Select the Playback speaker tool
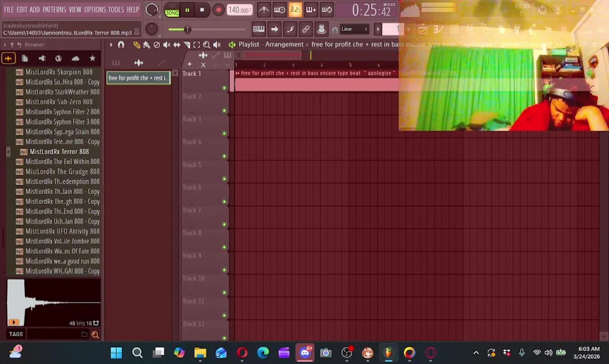609x364 pixels. click(x=216, y=45)
